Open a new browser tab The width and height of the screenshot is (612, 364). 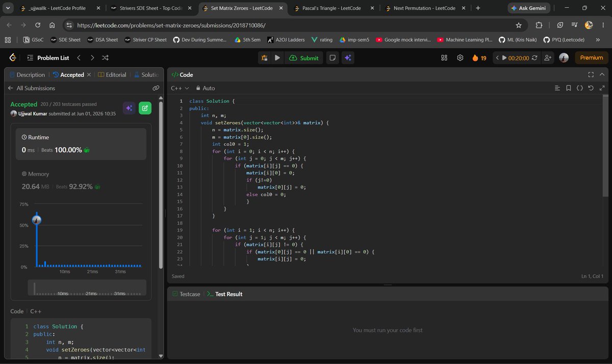click(478, 8)
